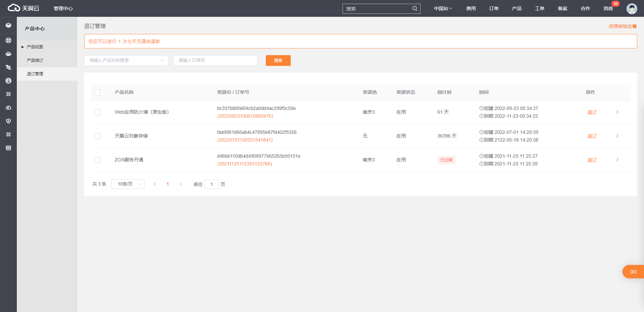Image resolution: width=644 pixels, height=312 pixels.
Task: Open the stacked-layers product list icon in sidebar
Action: pyautogui.click(x=8, y=25)
